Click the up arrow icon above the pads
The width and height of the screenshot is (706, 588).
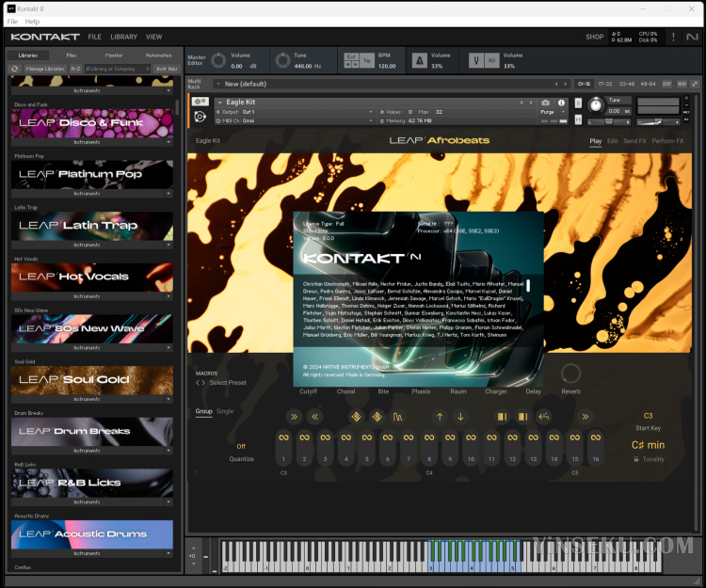pyautogui.click(x=440, y=417)
